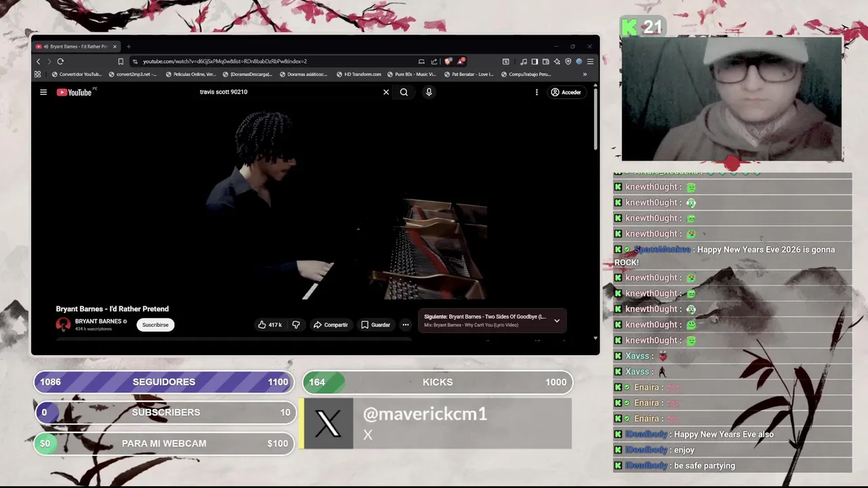Click the chat message 'enjoy'

click(x=732, y=450)
